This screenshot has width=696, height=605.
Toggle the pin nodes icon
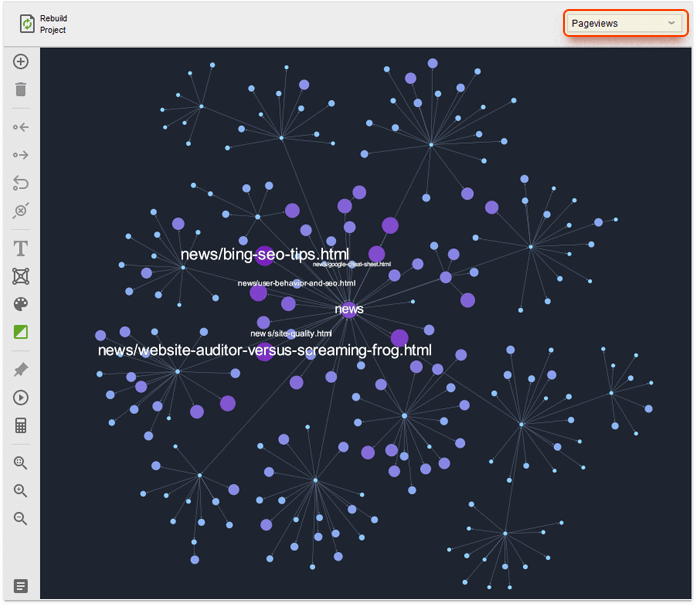(20, 369)
